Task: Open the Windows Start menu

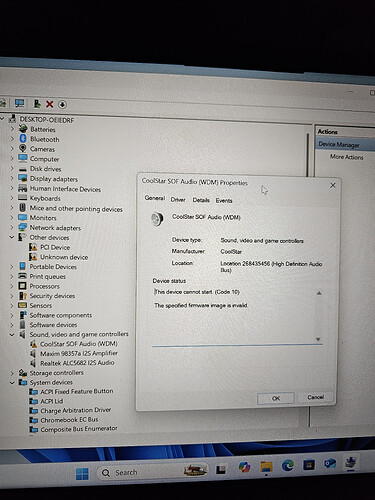Action: [82, 474]
